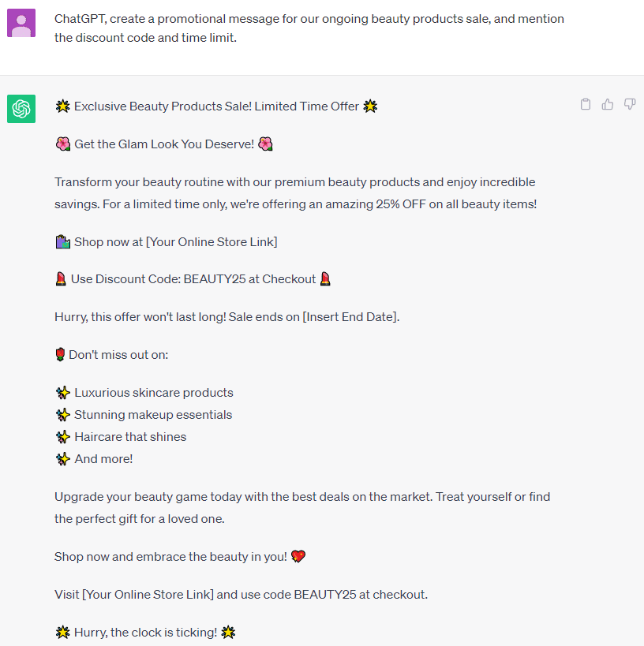
Task: Click the user prompt message text
Action: click(309, 28)
